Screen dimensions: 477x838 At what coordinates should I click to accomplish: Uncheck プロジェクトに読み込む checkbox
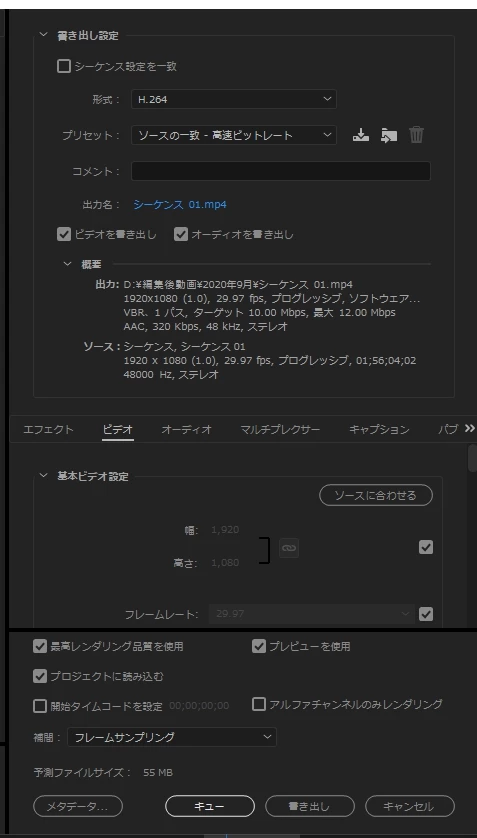coord(40,676)
